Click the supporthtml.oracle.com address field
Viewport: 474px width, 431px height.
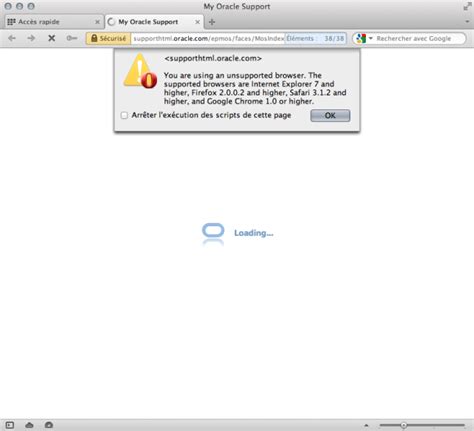click(208, 38)
